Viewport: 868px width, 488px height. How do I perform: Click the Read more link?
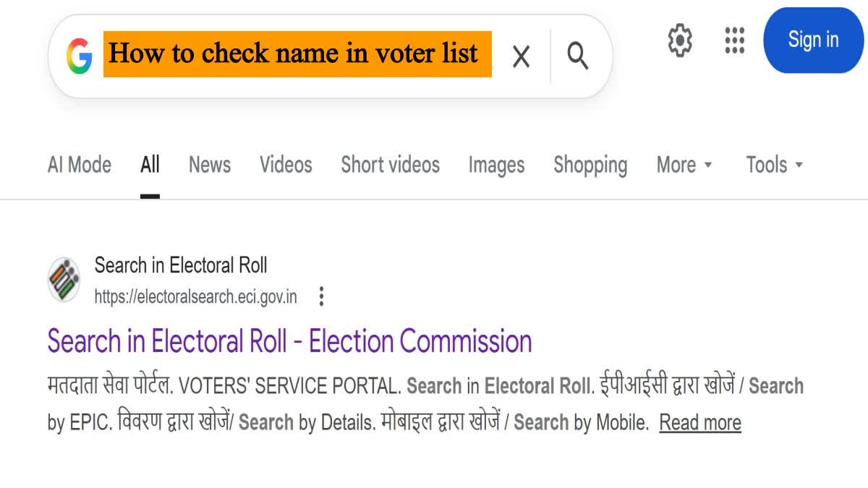(x=700, y=423)
